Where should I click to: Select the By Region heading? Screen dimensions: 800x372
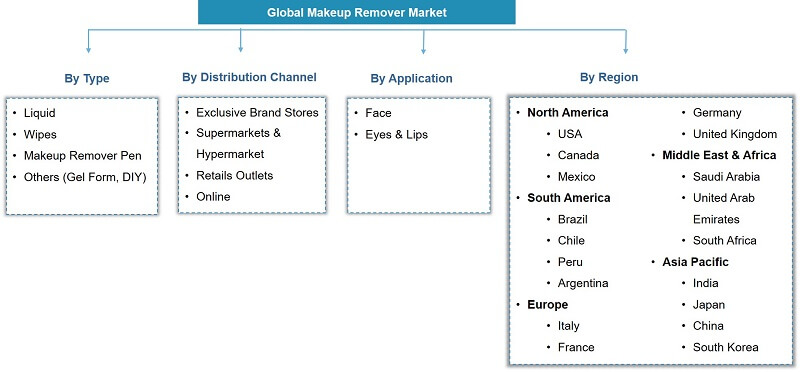point(609,77)
